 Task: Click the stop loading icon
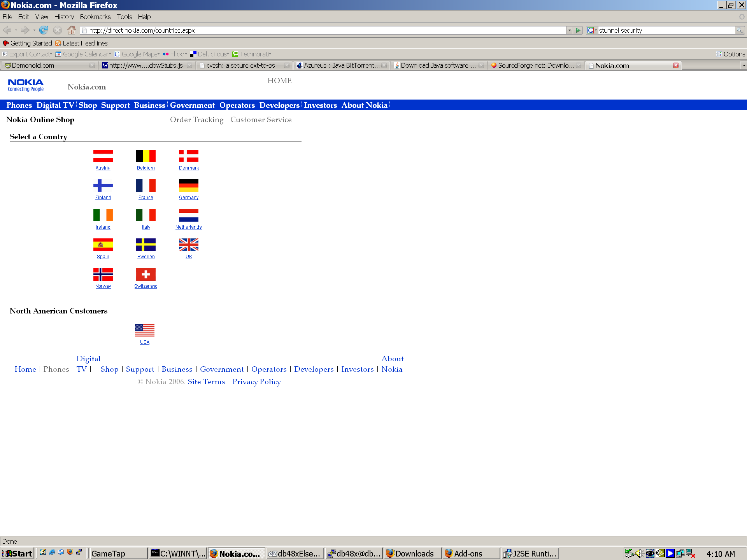coord(58,30)
